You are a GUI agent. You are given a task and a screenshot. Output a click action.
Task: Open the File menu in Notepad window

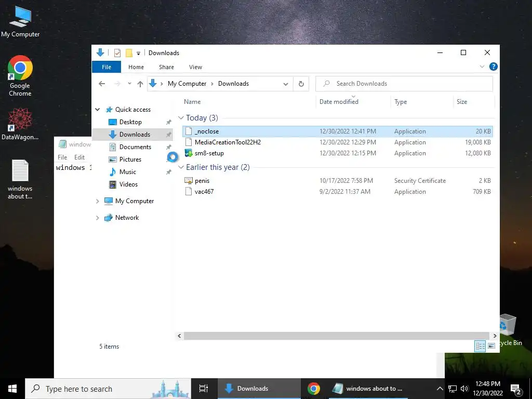pyautogui.click(x=62, y=157)
